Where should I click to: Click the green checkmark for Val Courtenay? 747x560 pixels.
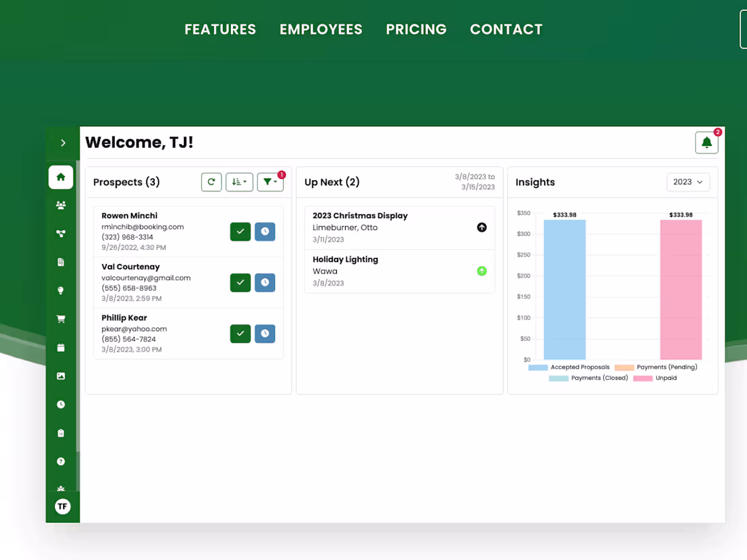[240, 282]
